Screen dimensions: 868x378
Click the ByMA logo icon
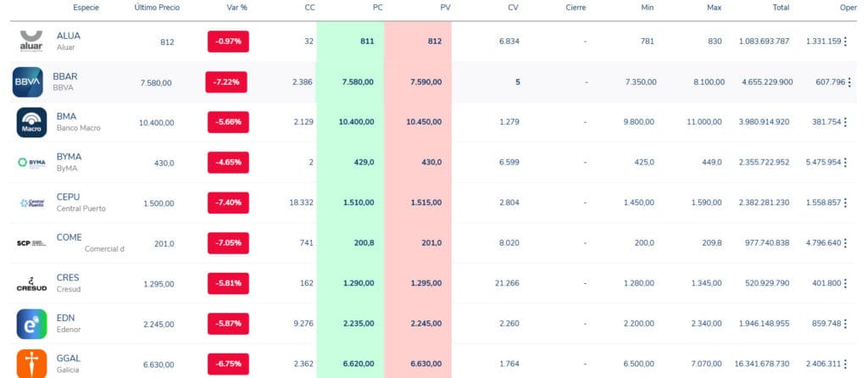click(31, 163)
